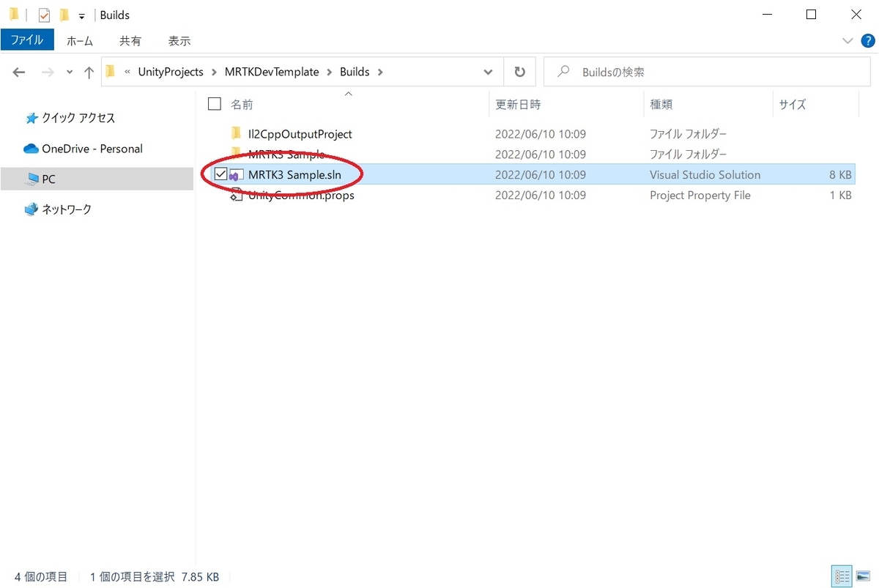Open the address bar history dropdown
This screenshot has width=879, height=588.
(x=488, y=72)
